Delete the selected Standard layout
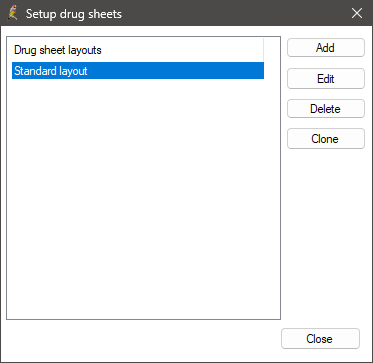373x363 pixels. pos(326,109)
